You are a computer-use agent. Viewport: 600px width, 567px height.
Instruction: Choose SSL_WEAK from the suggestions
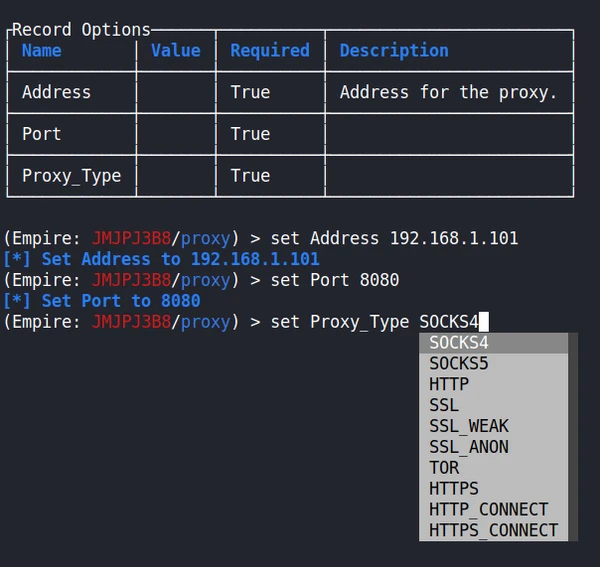pyautogui.click(x=469, y=426)
